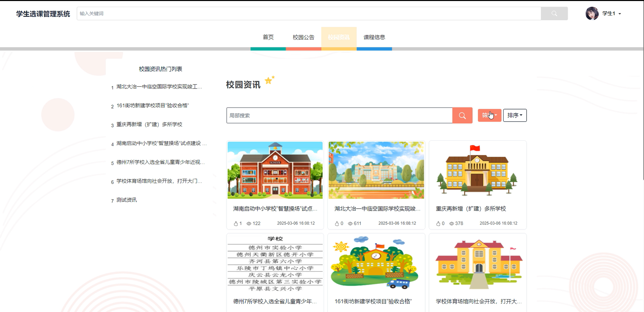The image size is (644, 312).
Task: Switch to the 校园公告 tab
Action: [x=304, y=37]
